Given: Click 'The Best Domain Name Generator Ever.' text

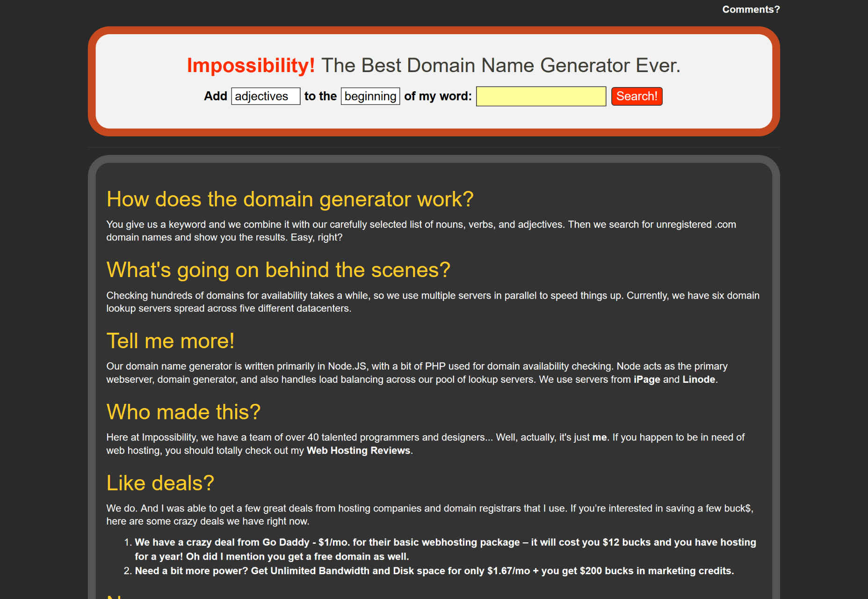Looking at the screenshot, I should click(x=501, y=66).
